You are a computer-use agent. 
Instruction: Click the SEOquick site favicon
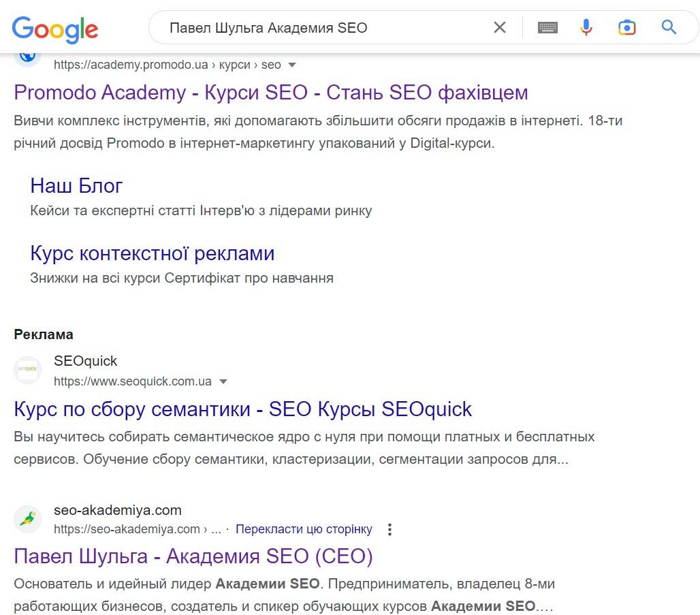pyautogui.click(x=28, y=370)
